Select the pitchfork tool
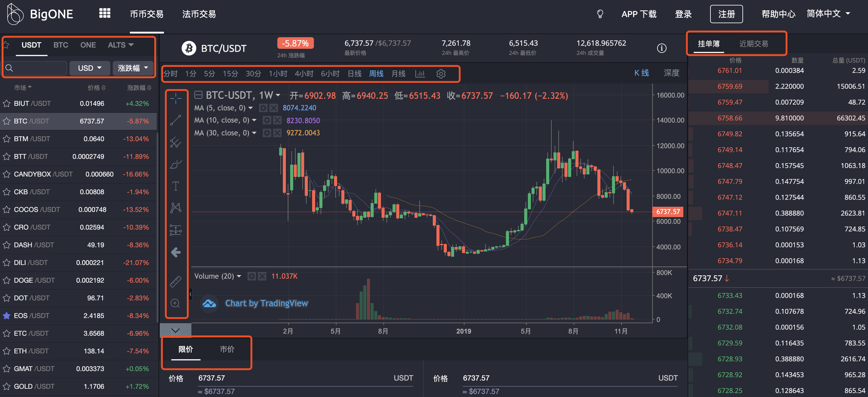 click(x=176, y=142)
